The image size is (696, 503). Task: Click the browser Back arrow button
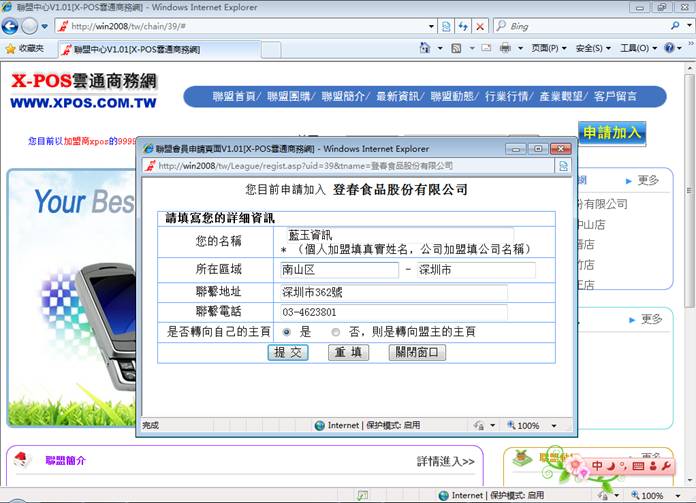tap(11, 26)
